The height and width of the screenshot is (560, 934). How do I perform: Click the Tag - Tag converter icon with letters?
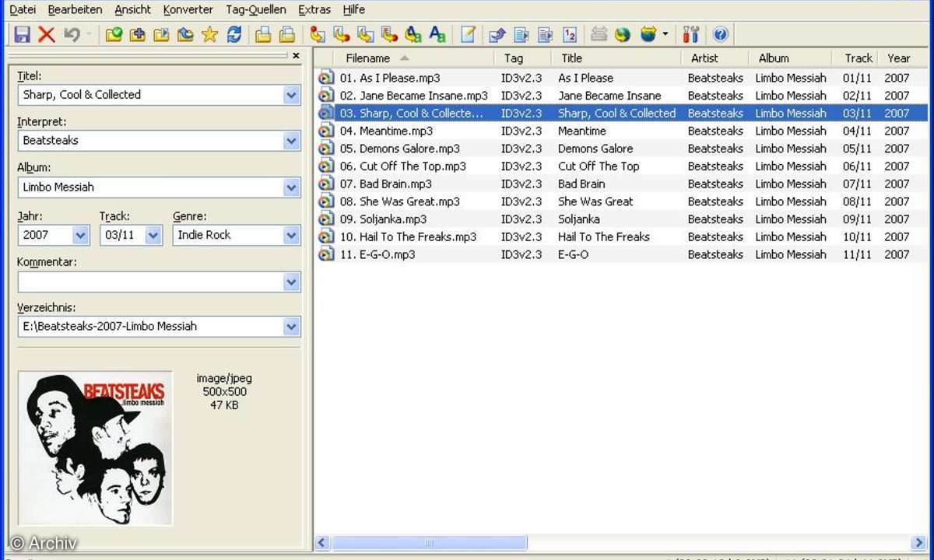413,35
